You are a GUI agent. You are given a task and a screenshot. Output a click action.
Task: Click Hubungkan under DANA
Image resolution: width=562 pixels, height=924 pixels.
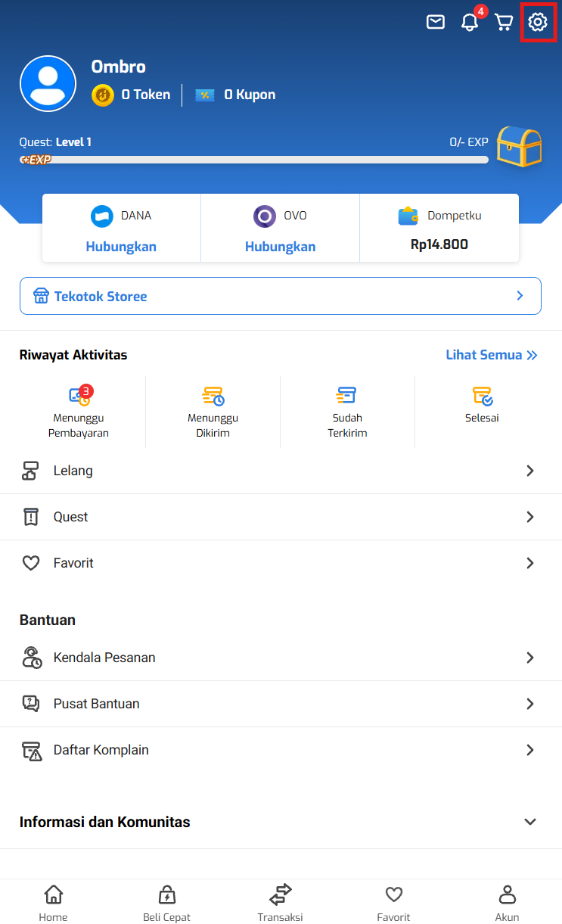point(121,247)
